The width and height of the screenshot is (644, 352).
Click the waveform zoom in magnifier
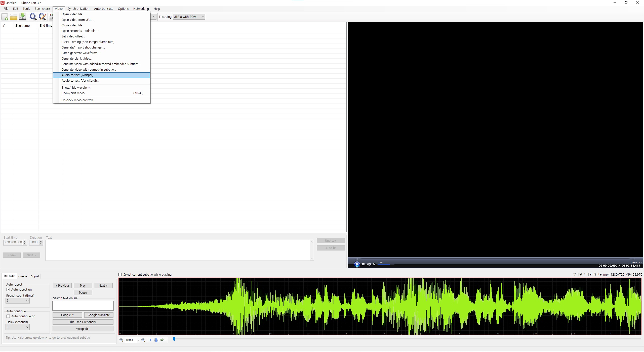[x=143, y=340]
